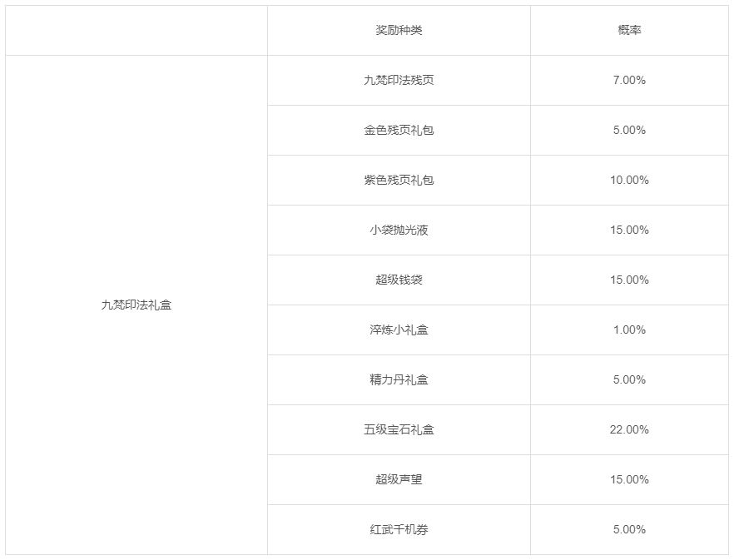Screen dimensions: 734x560
Task: Select the probability next to 红武千机券
Action: (629, 530)
